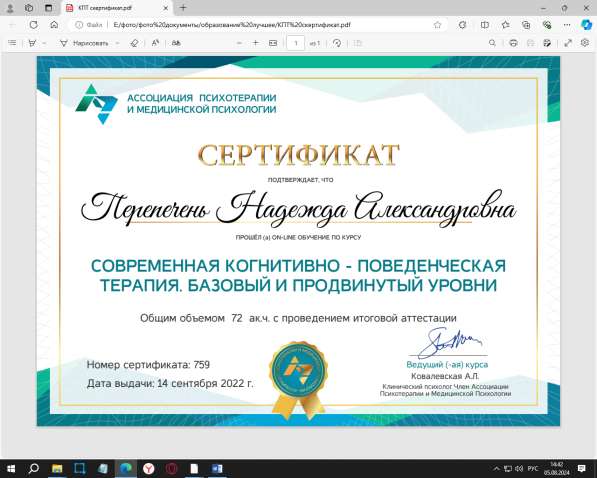Expand the Нарисовать draw options arrow
597x478 pixels.
click(x=117, y=43)
